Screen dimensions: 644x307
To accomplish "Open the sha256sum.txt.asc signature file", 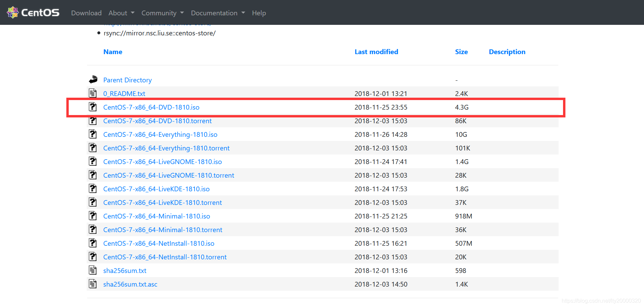I will pyautogui.click(x=130, y=284).
